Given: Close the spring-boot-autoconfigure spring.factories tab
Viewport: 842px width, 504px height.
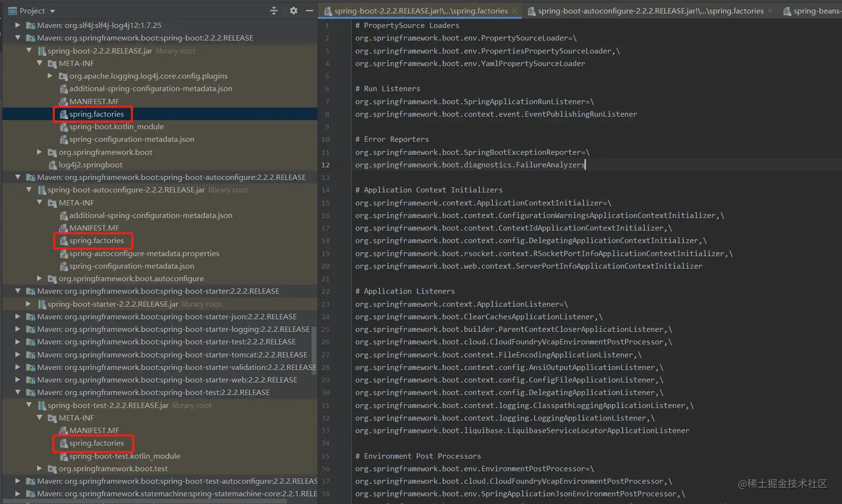Looking at the screenshot, I should click(770, 11).
